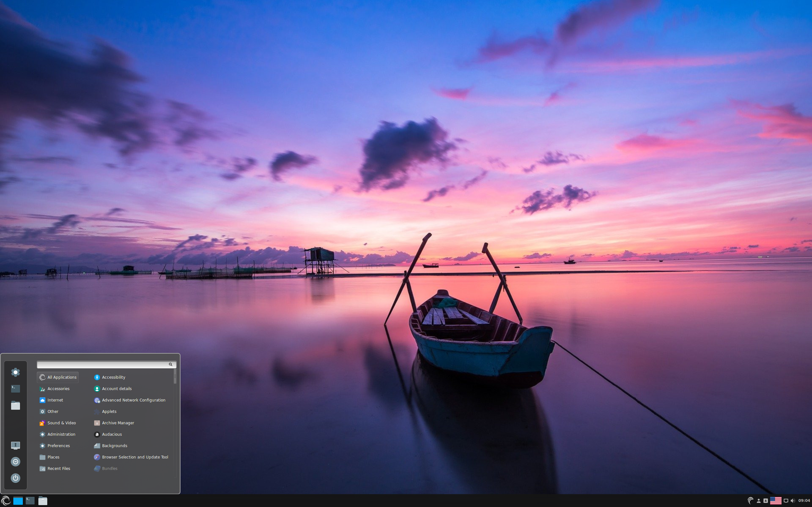Open Advanced Network Configuration
Viewport: 812px width, 507px height.
(x=133, y=400)
